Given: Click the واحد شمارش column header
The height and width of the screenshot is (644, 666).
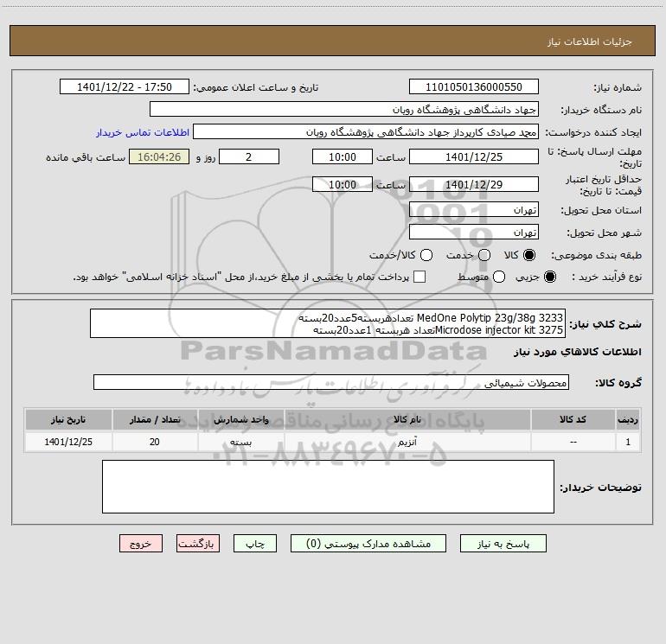Looking at the screenshot, I should [x=240, y=419].
